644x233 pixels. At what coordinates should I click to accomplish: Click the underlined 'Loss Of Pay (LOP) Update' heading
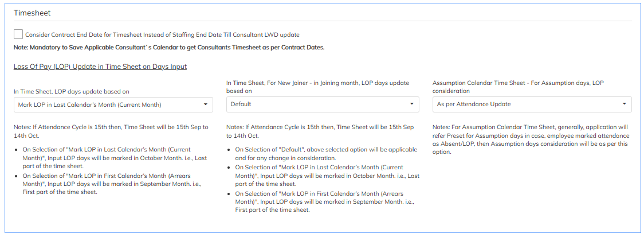[100, 67]
